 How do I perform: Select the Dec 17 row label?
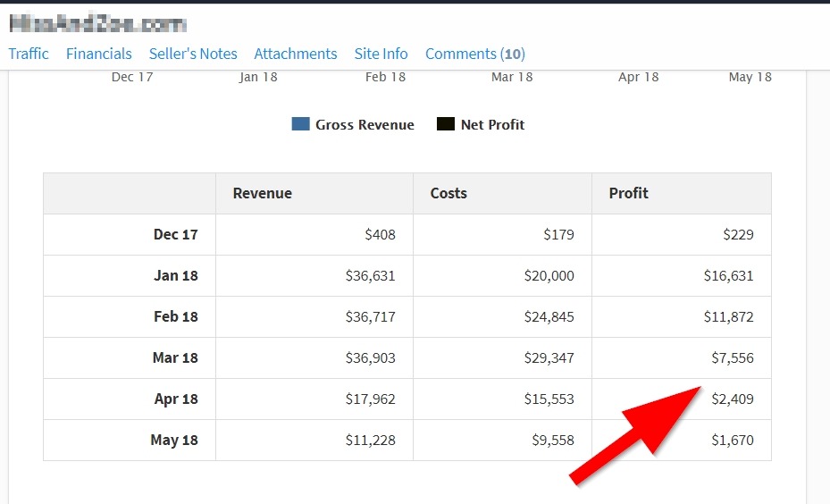(x=176, y=234)
